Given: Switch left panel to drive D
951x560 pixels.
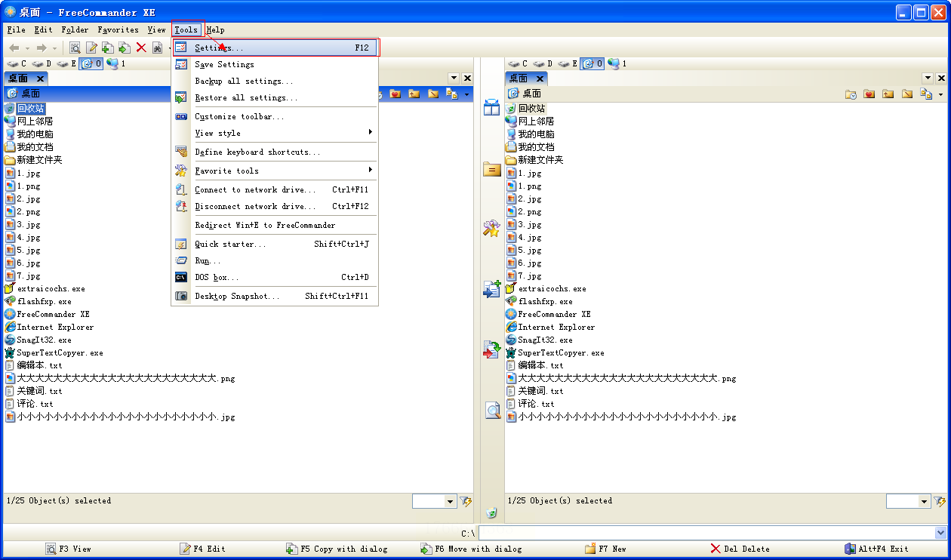Looking at the screenshot, I should pyautogui.click(x=42, y=64).
